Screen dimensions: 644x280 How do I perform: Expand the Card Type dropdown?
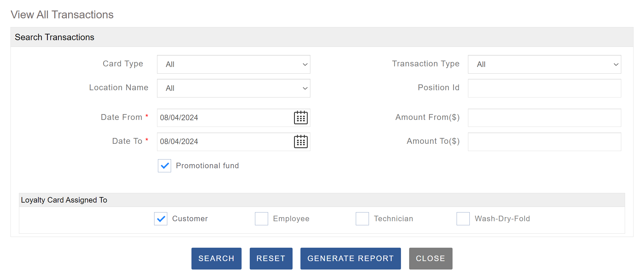coord(233,64)
